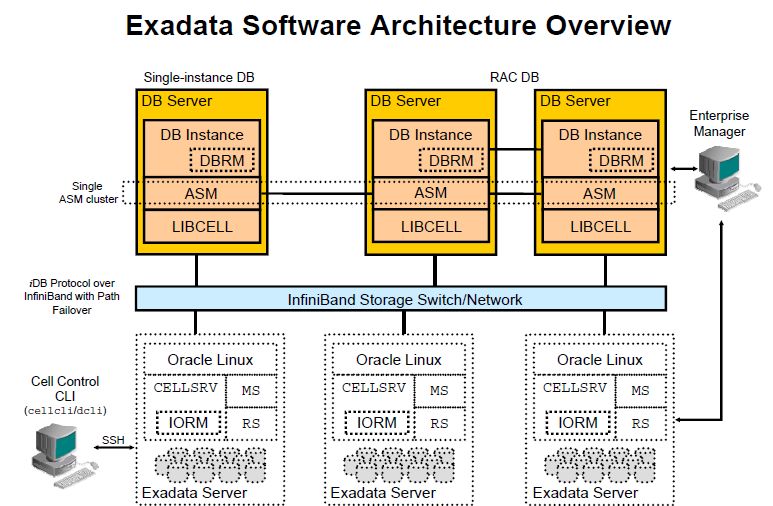Click MS box in right Exadata Server
Viewport: 773px width, 506px height.
(x=640, y=391)
